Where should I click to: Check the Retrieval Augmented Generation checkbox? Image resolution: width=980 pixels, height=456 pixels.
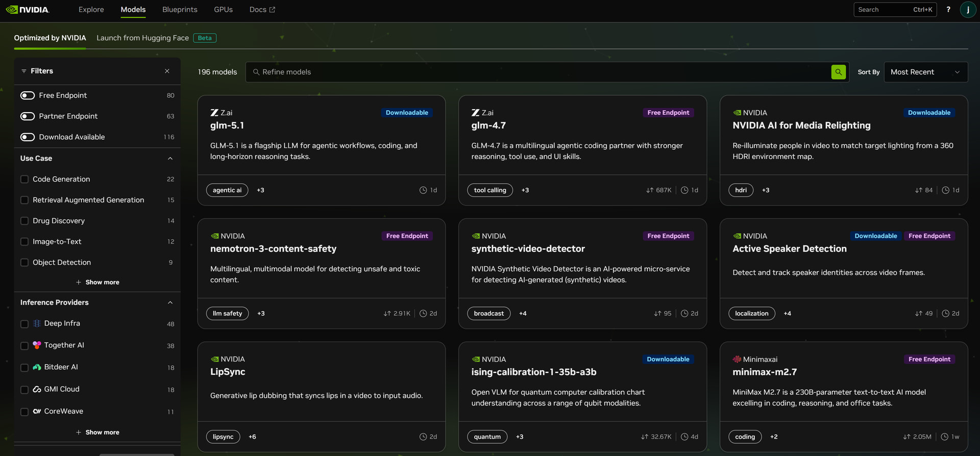24,200
